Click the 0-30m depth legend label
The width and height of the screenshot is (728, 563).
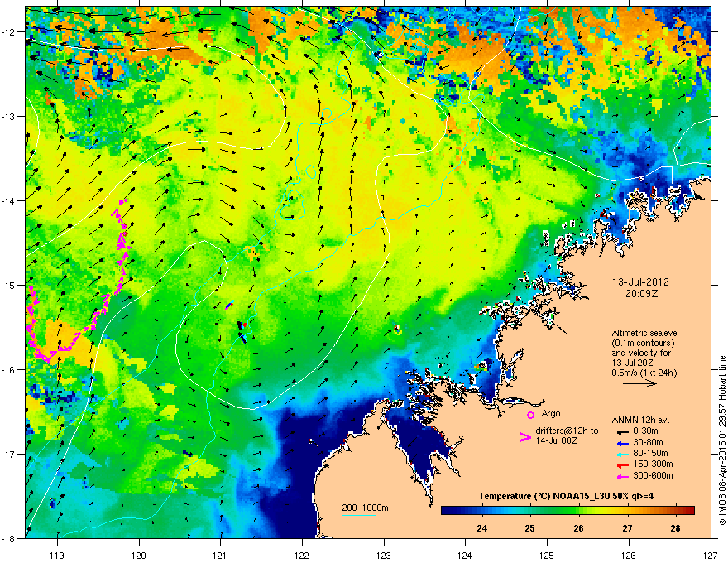pos(645,431)
